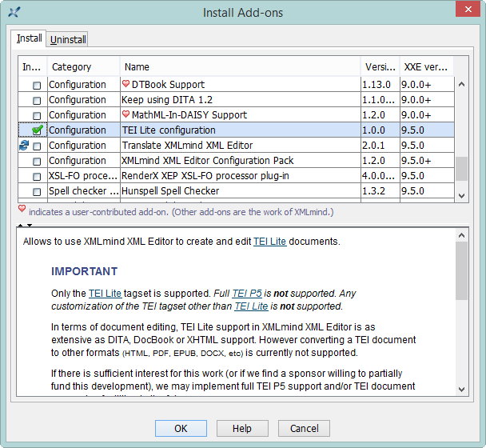
Task: Close the Install Add-ons dialog
Action: pos(468,9)
